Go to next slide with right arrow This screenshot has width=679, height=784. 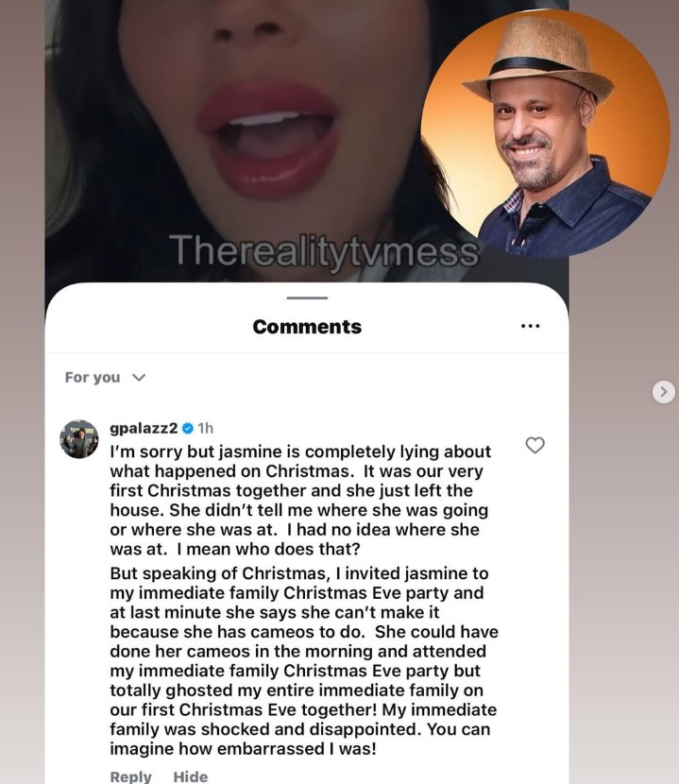tap(664, 392)
